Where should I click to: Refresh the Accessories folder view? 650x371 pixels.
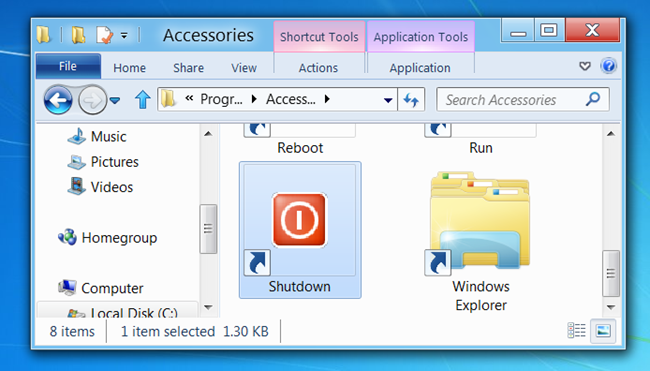[411, 99]
